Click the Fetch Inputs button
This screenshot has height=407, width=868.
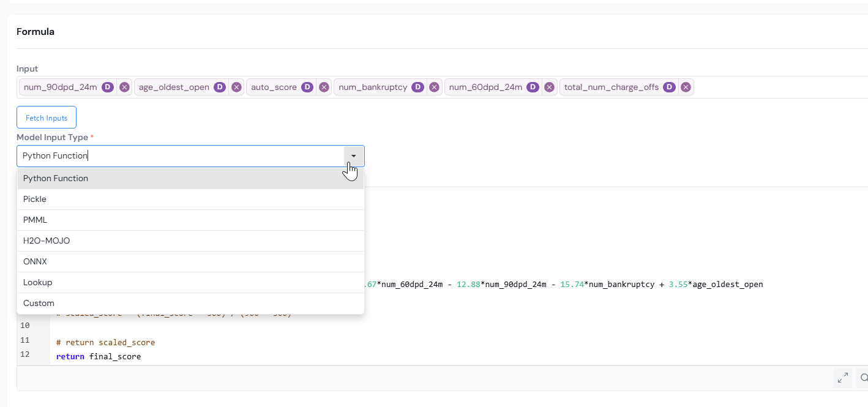[47, 118]
